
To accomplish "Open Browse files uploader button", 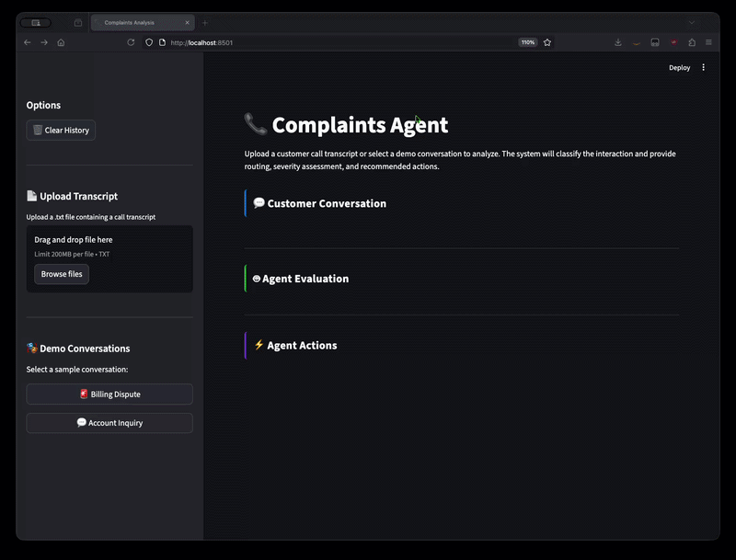I will click(x=62, y=274).
